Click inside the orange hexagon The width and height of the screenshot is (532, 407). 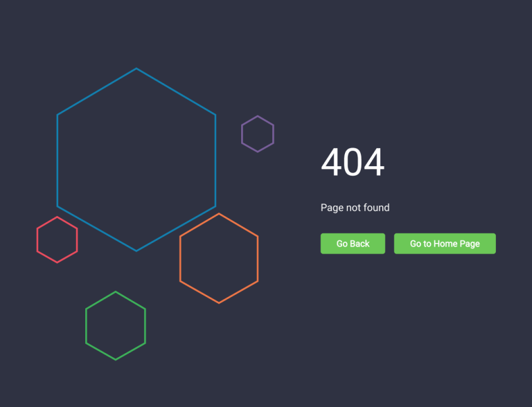coord(219,258)
